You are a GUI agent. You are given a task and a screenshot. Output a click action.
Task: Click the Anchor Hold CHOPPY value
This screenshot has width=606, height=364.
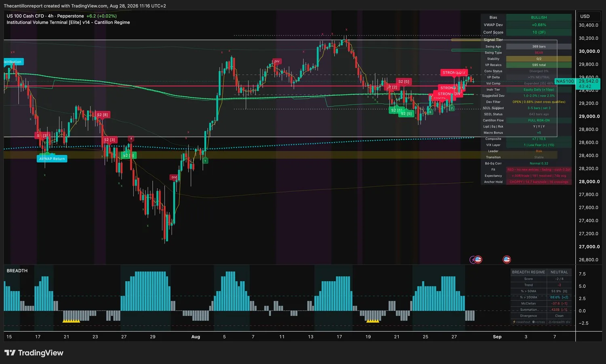[539, 182]
